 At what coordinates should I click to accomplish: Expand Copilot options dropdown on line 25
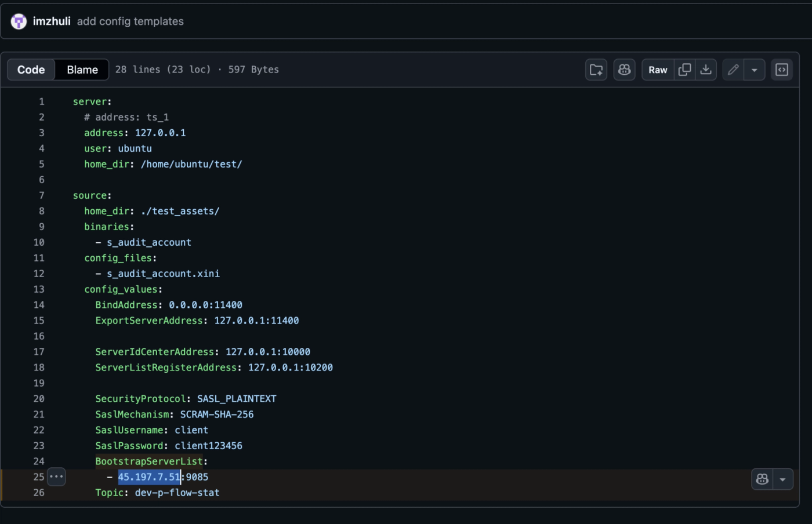(x=783, y=479)
